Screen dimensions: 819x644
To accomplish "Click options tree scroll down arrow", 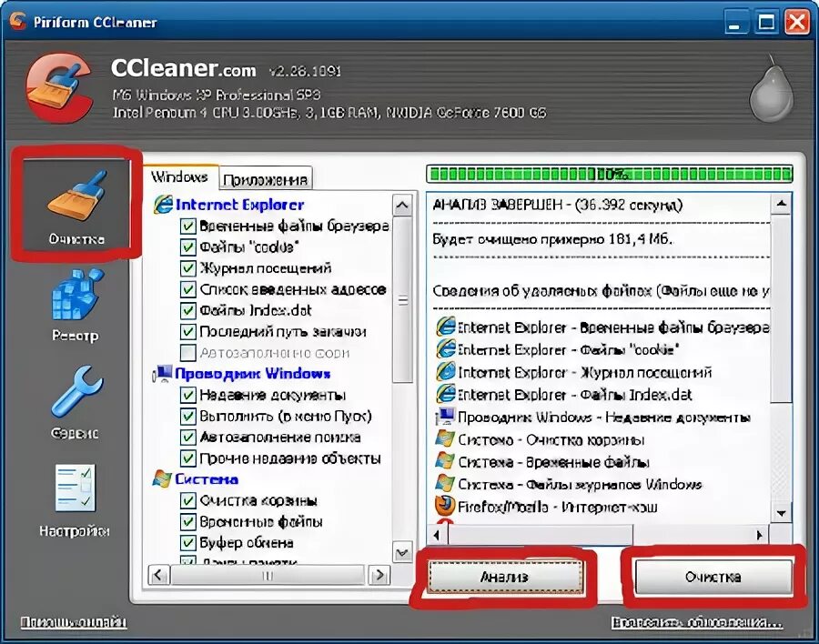I will pos(402,553).
